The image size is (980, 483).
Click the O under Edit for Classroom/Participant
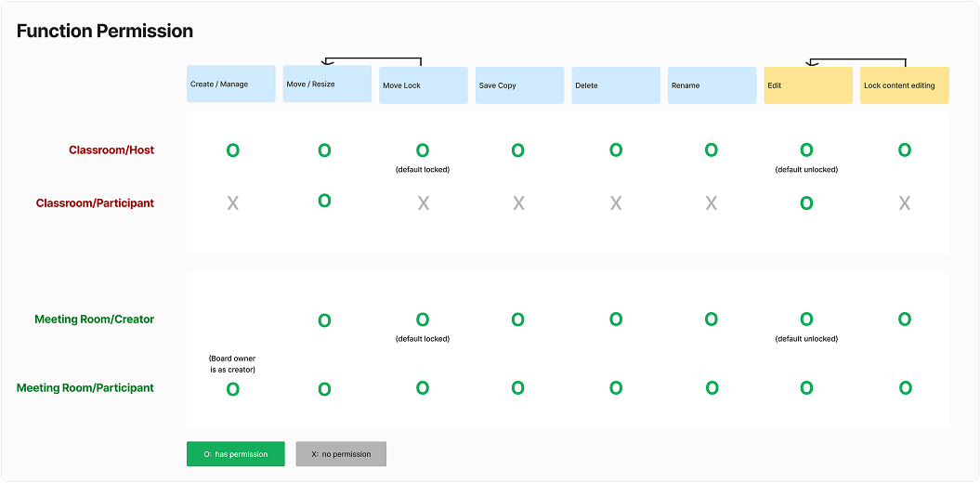point(806,203)
